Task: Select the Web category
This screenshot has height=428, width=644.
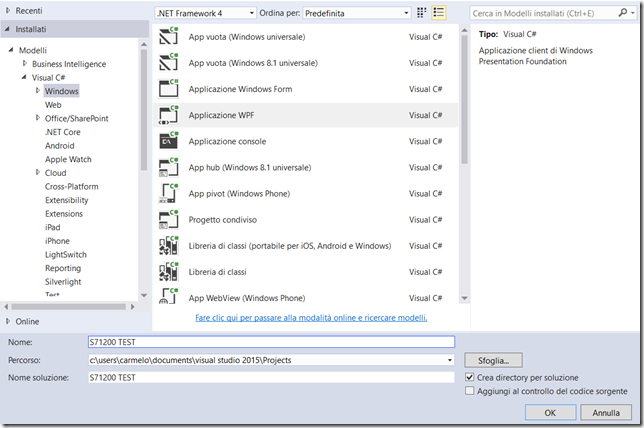Action: click(53, 105)
